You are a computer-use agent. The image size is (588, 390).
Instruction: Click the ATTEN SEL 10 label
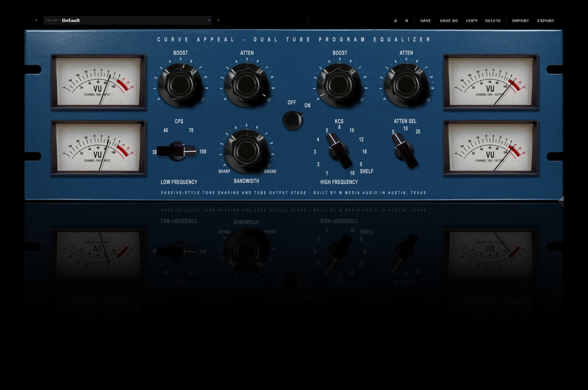point(405,128)
